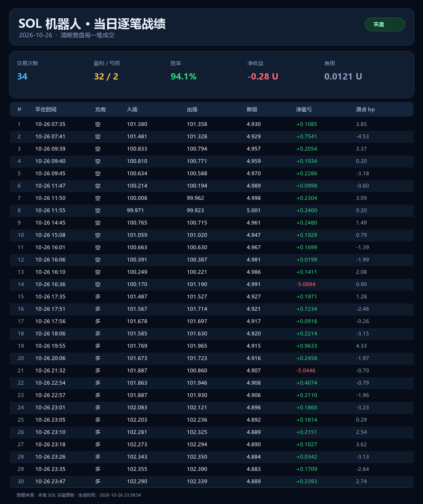This screenshot has height=504, width=423.
Task: Click entry price 102.343 in row 28
Action: coord(137,457)
